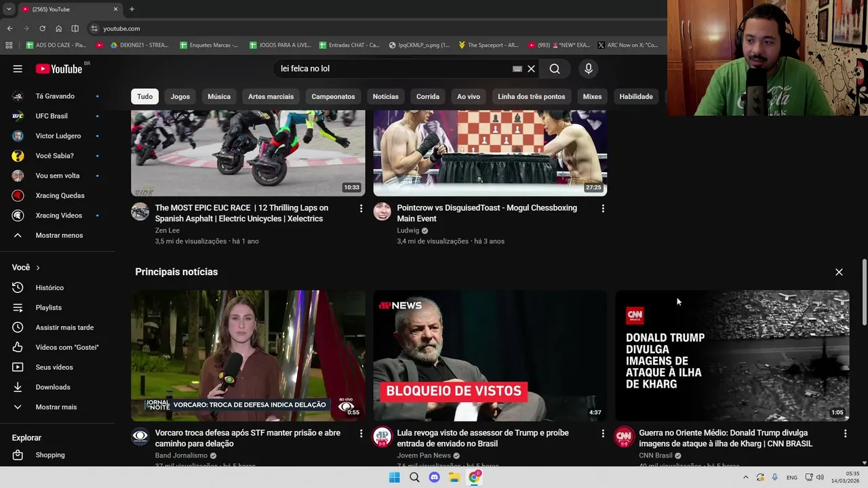Dismiss the Principais notícias section
The width and height of the screenshot is (868, 488).
(839, 272)
